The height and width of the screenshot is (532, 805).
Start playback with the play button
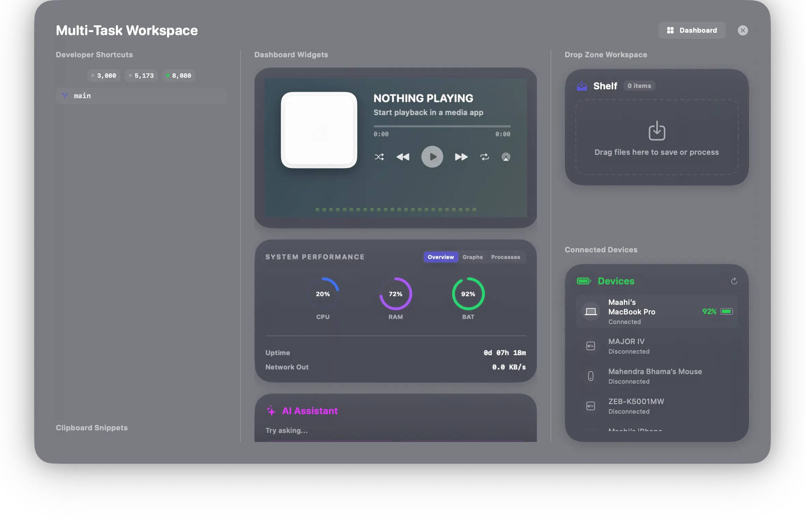coord(432,157)
